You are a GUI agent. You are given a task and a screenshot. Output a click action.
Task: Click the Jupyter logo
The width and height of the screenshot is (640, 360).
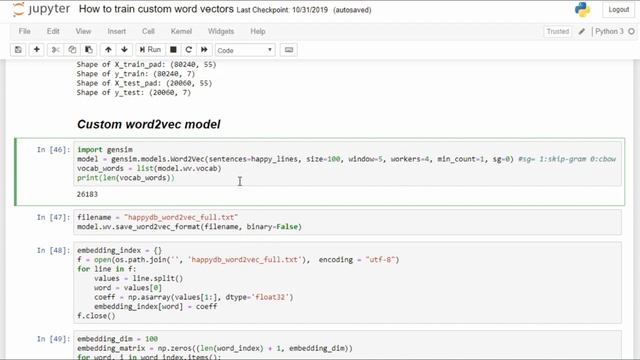point(41,9)
